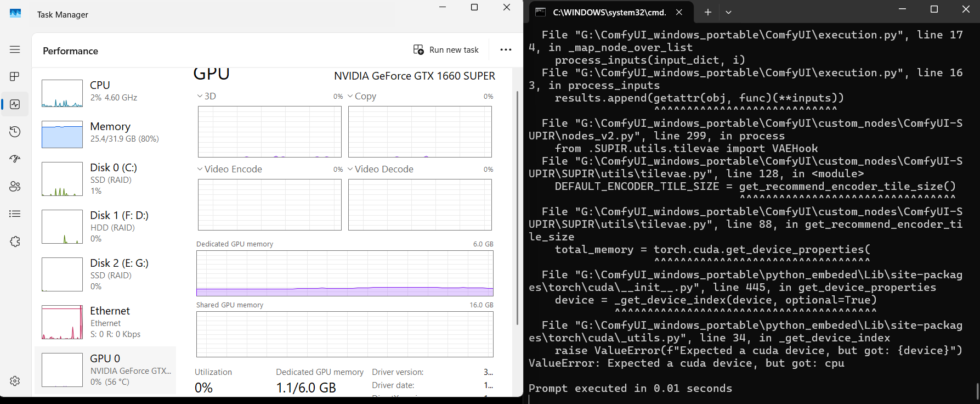The height and width of the screenshot is (404, 980).
Task: Click the Run new task button
Action: pos(446,50)
